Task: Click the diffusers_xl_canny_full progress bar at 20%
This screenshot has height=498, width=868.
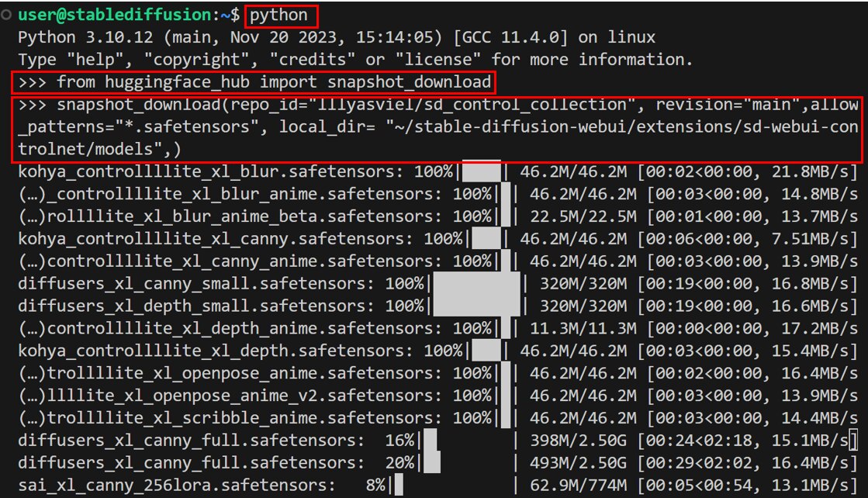Action: click(466, 464)
